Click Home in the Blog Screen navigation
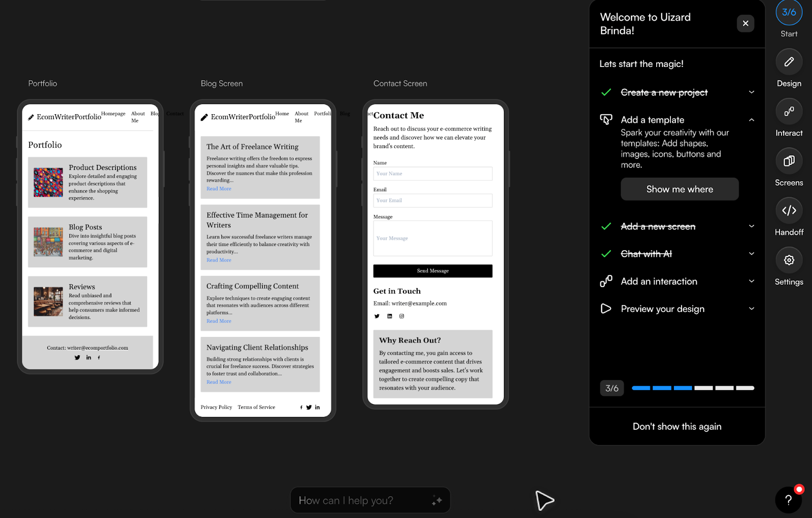This screenshot has width=812, height=518. pos(282,114)
